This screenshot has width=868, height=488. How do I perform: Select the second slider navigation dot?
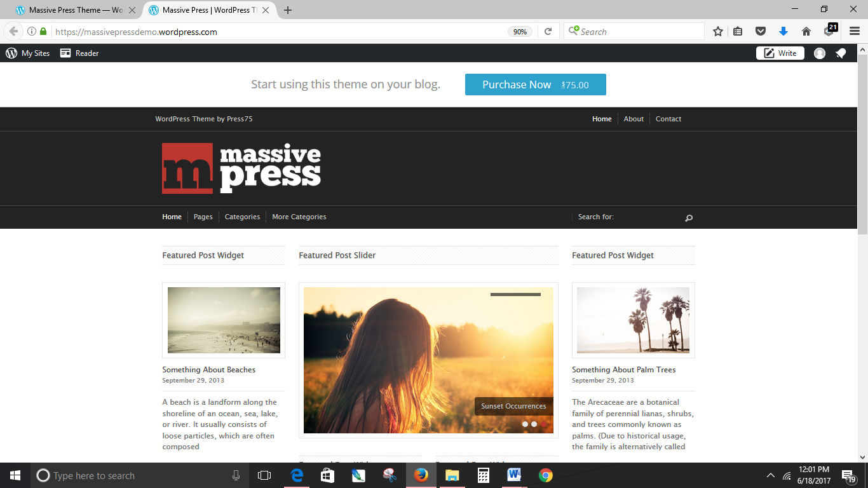tap(534, 423)
